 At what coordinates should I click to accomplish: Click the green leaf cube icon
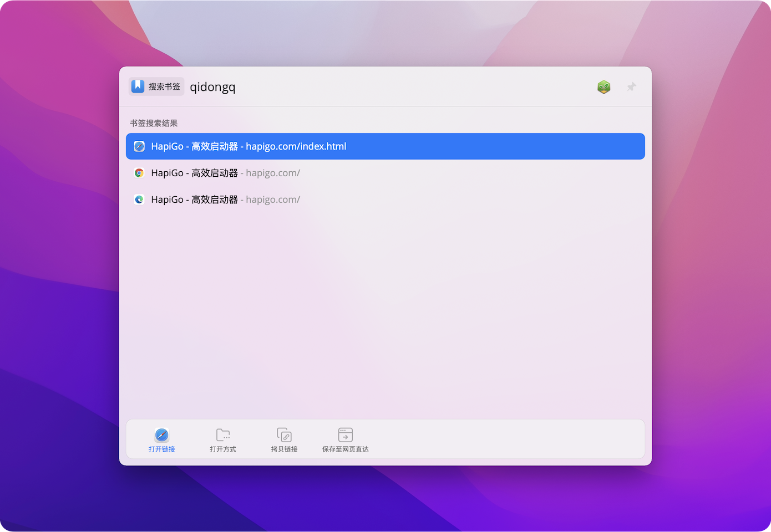click(x=604, y=87)
